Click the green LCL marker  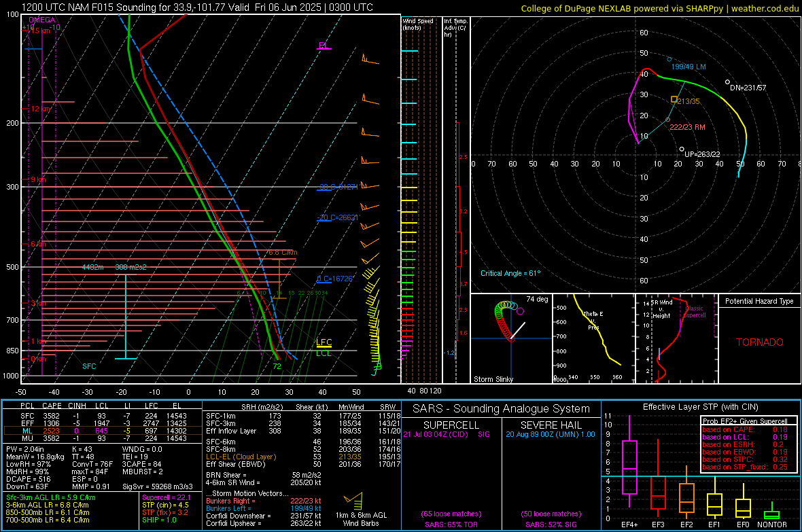tap(324, 353)
